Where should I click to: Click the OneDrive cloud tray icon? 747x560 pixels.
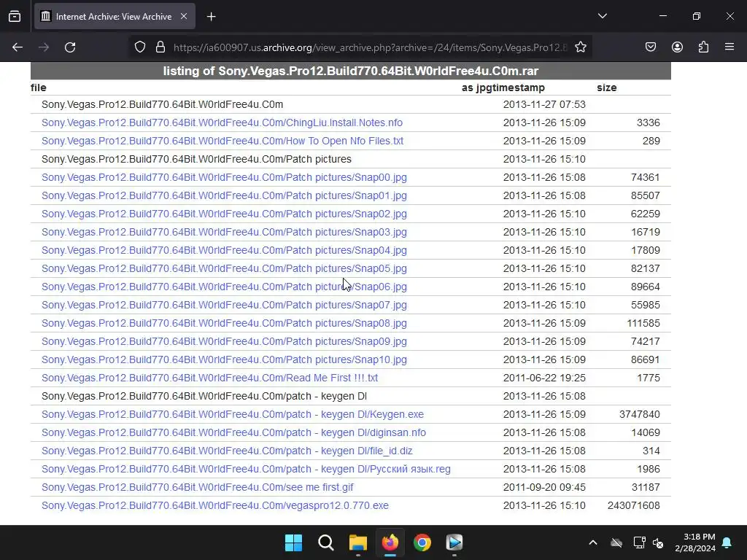(x=616, y=542)
